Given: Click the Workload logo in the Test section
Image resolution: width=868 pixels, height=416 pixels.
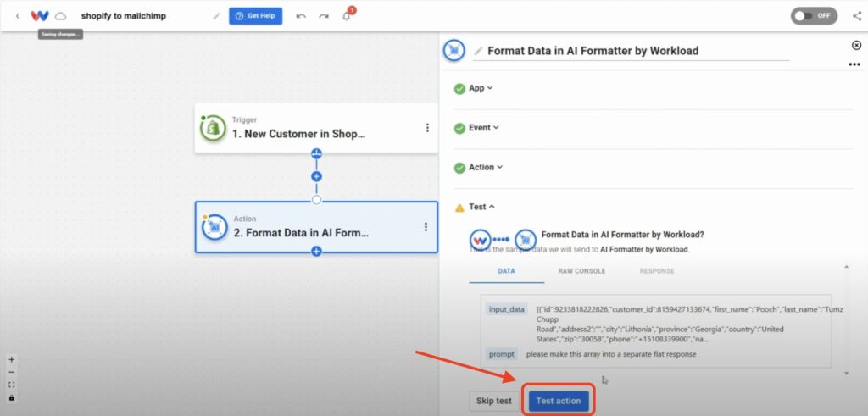Looking at the screenshot, I should pyautogui.click(x=481, y=240).
